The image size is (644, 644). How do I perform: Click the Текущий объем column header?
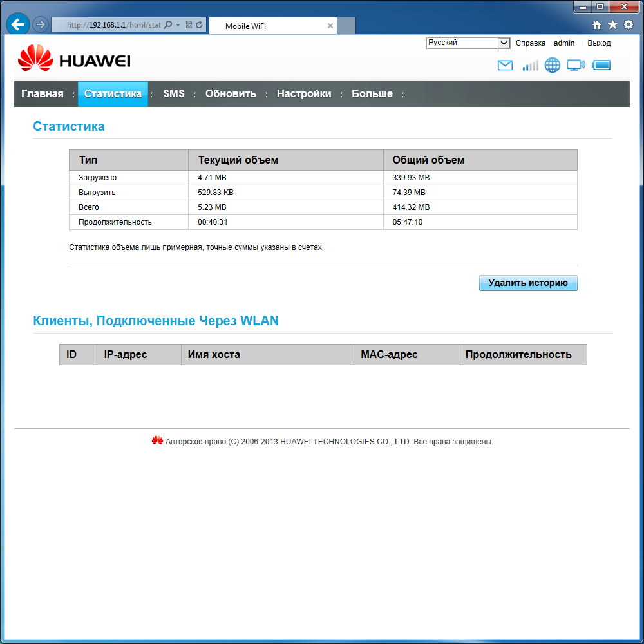pos(286,160)
